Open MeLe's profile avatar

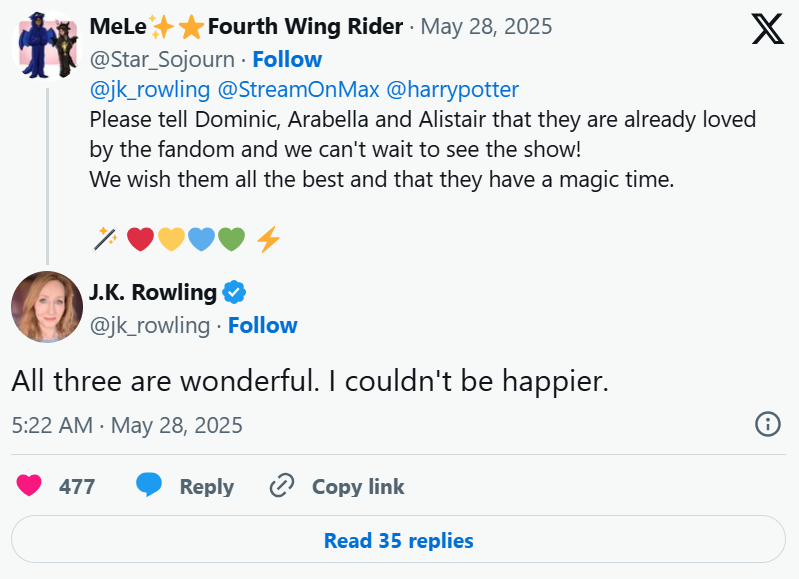coord(47,48)
